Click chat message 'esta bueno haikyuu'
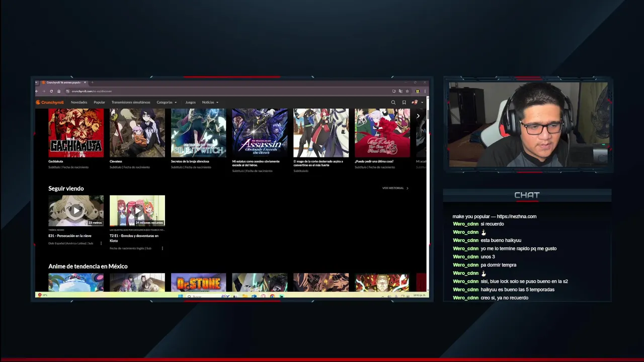The image size is (644, 362). [x=501, y=240]
